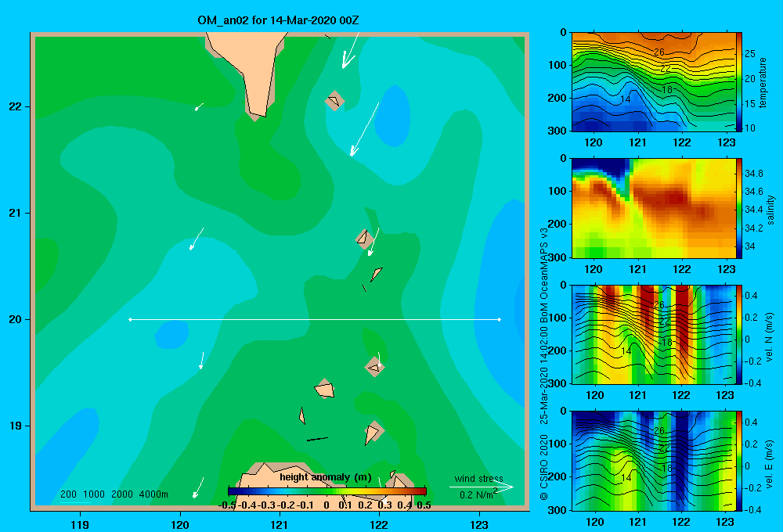The image size is (783, 532).
Task: Select the west endpoint of the transect line
Action: 130,319
